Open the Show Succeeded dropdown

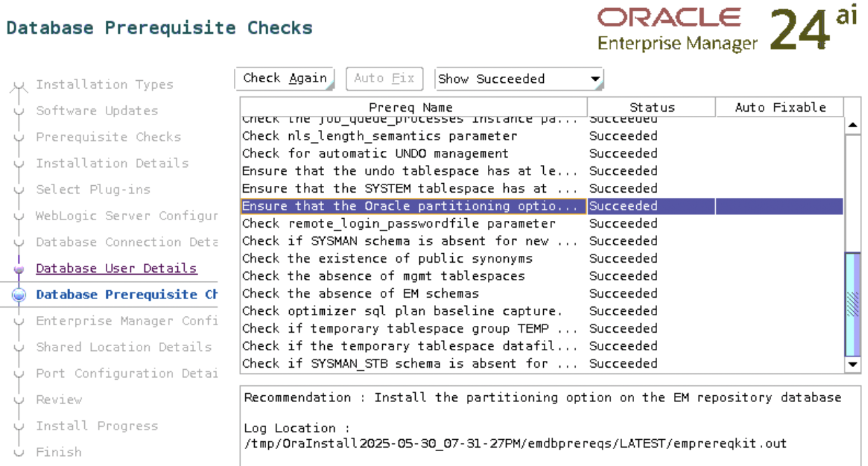[x=519, y=79]
